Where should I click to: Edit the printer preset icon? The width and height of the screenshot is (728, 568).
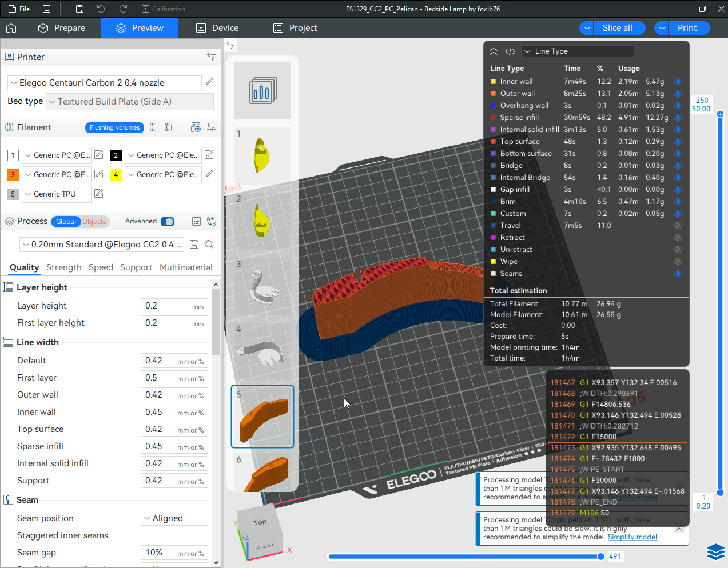[209, 82]
